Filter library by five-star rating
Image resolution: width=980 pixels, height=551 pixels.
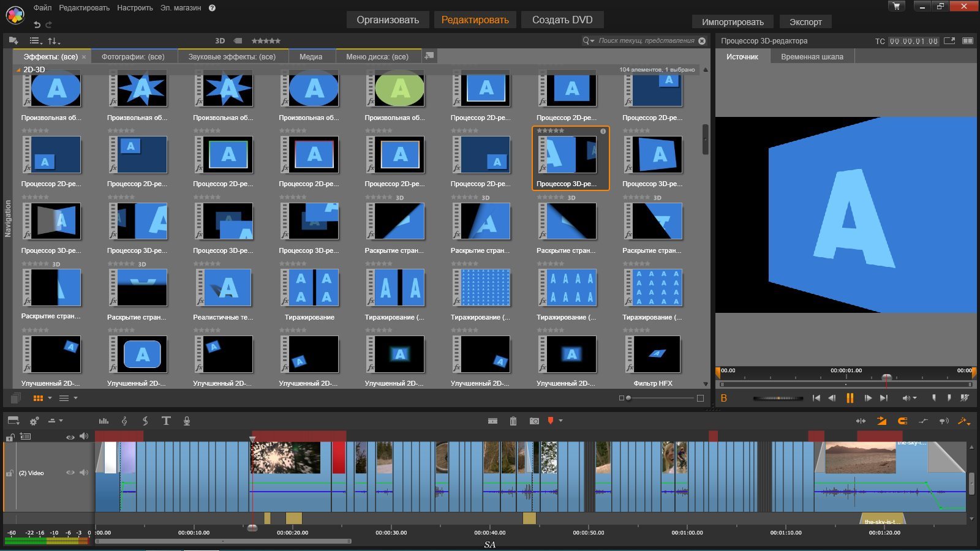(x=266, y=40)
